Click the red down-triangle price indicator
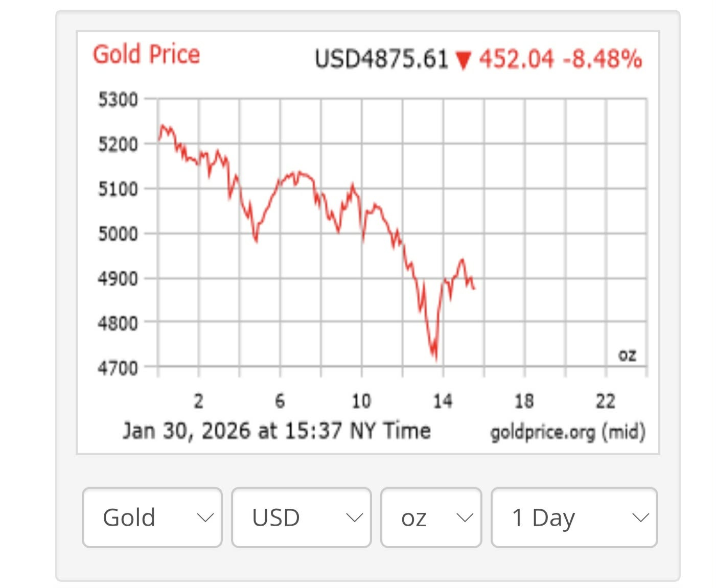The image size is (716, 588). tap(464, 60)
